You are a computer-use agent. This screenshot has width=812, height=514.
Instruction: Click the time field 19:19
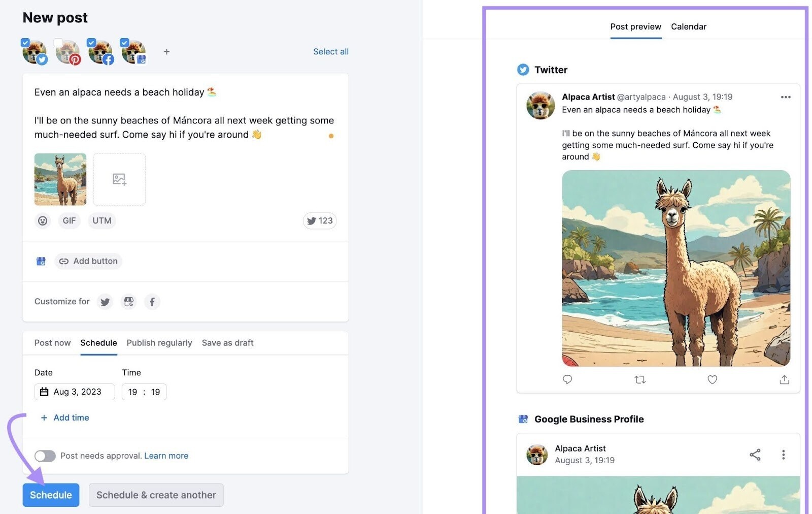pyautogui.click(x=144, y=392)
